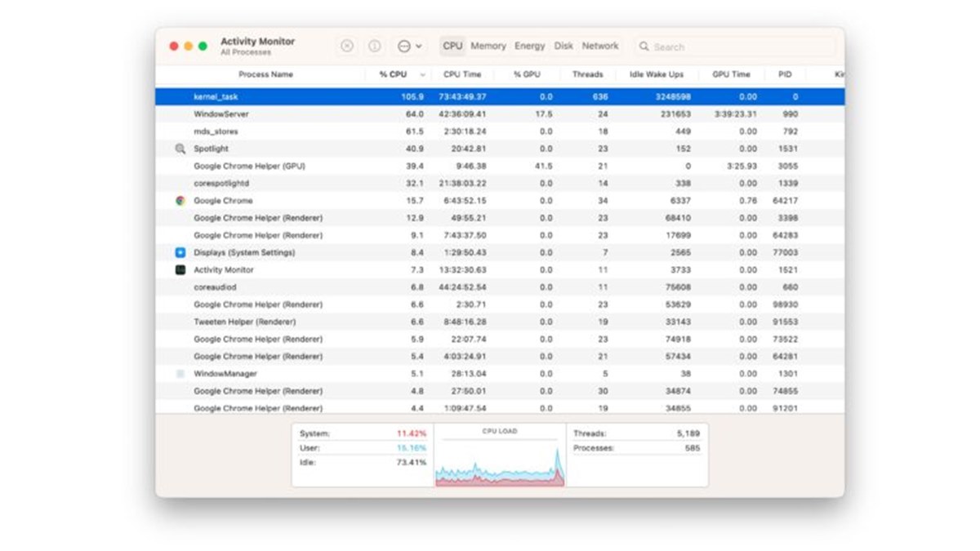Click the Activity Monitor row icon

tap(180, 270)
